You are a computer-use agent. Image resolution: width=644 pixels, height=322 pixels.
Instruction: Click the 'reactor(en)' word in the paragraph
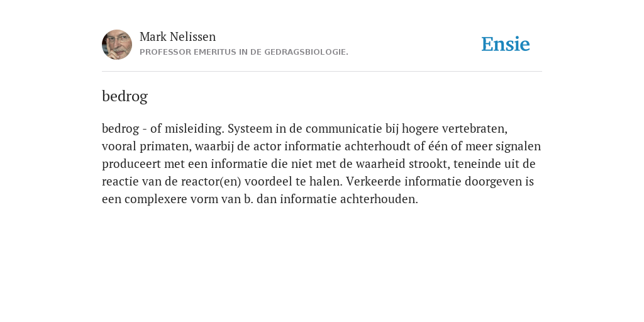point(211,182)
